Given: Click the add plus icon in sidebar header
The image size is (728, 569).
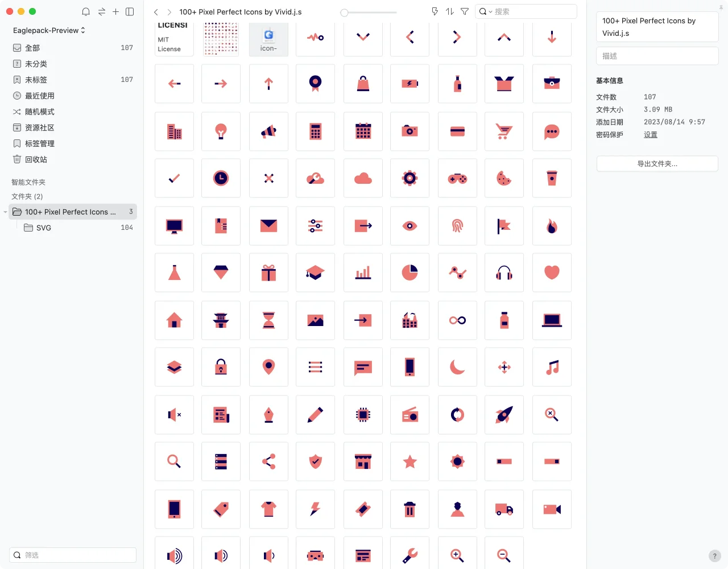Looking at the screenshot, I should tap(115, 12).
